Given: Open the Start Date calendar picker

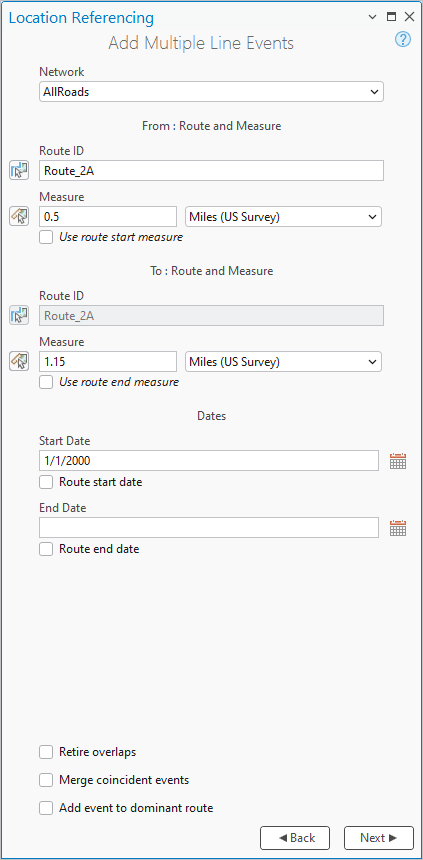Looking at the screenshot, I should (398, 461).
